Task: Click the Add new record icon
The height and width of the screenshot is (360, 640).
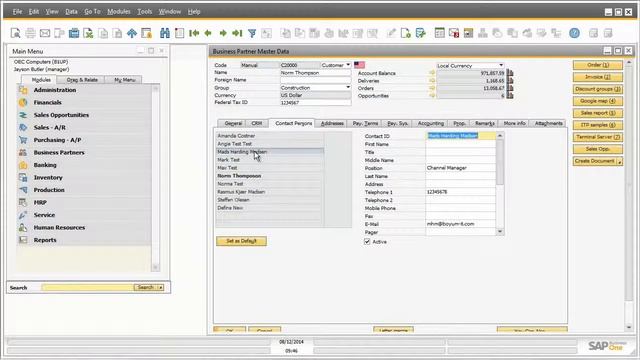Action: 179,33
